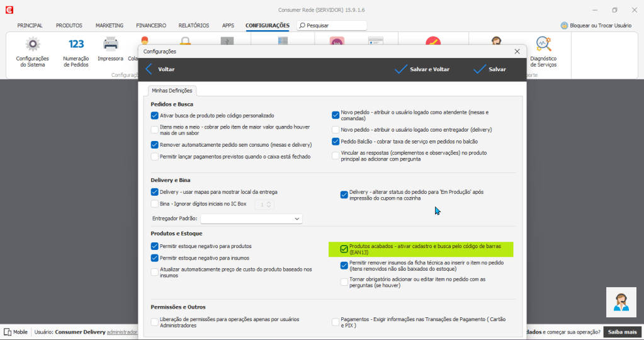644x340 pixels.
Task: Click the Consumer app logo icon
Action: pyautogui.click(x=9, y=10)
